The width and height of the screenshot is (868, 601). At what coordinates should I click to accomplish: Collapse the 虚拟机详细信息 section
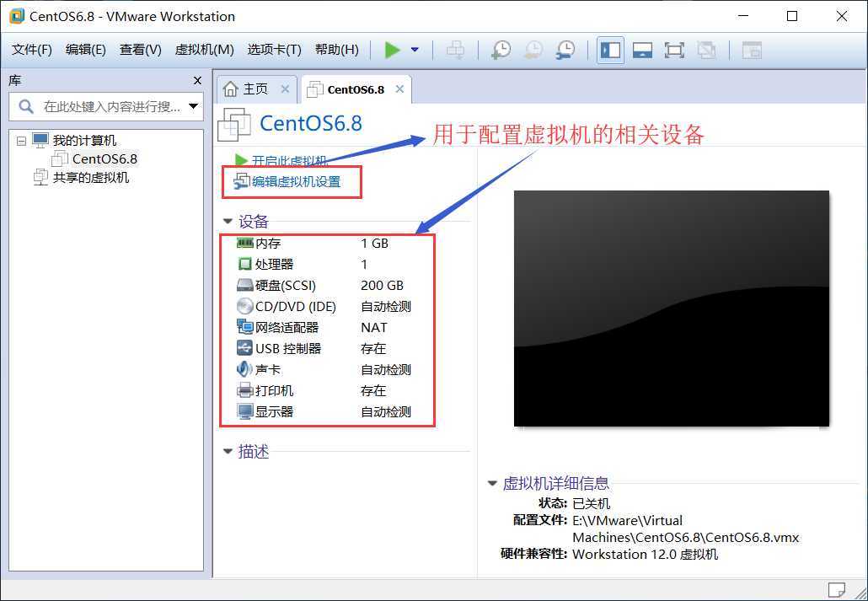coord(492,483)
